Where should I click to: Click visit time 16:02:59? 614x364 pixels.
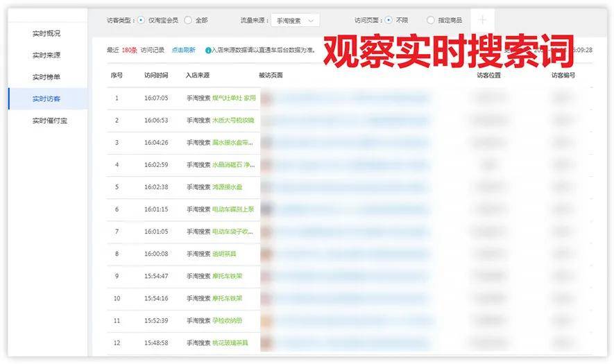coord(156,165)
